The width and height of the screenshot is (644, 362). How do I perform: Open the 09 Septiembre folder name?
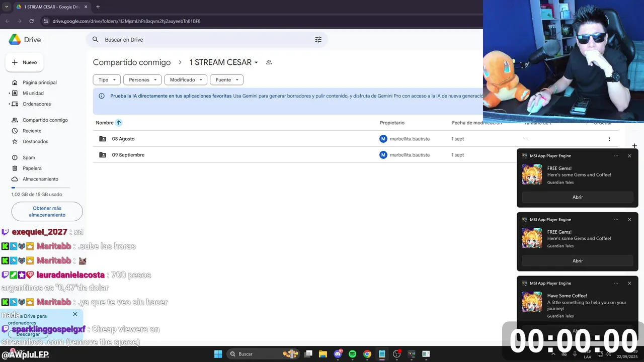(x=128, y=155)
